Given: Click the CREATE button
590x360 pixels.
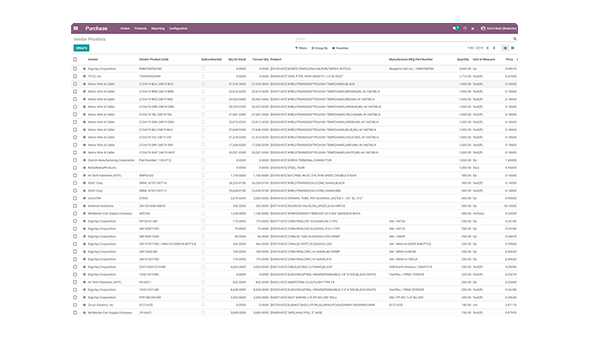Looking at the screenshot, I should click(x=81, y=48).
